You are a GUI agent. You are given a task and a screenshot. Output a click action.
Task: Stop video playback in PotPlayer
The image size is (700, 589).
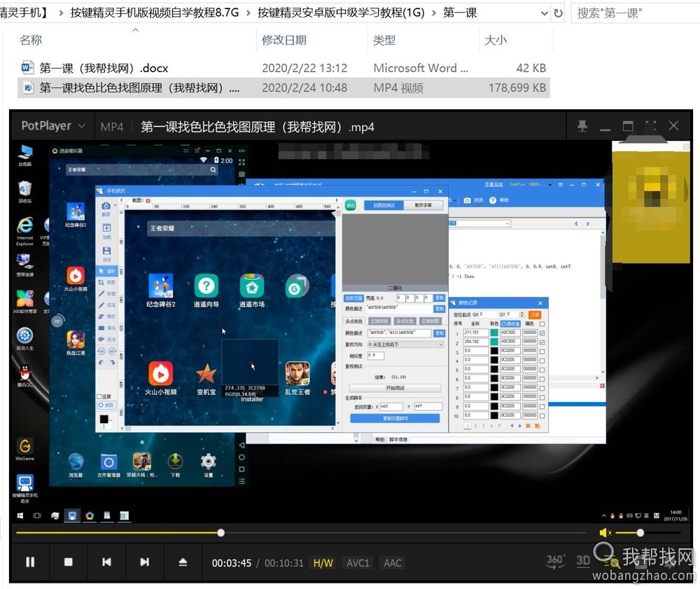click(69, 562)
